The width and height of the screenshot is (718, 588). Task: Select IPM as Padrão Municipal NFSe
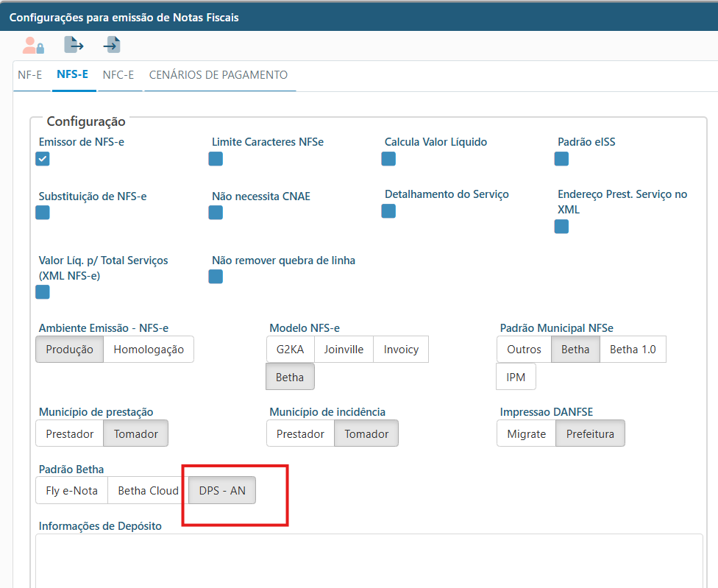pos(516,378)
